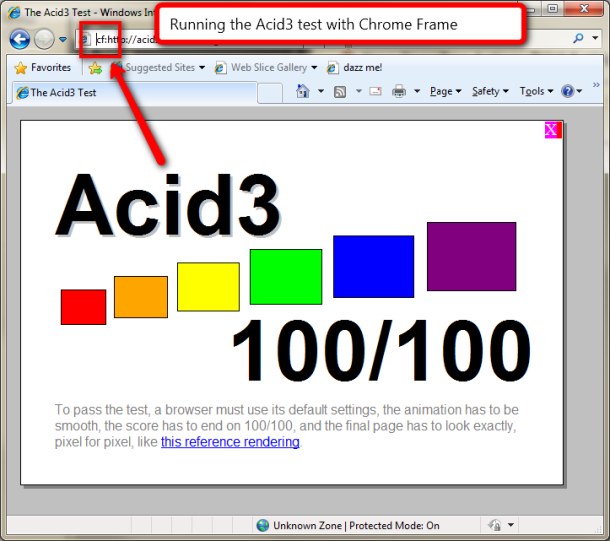Click the search magnifier icon
The width and height of the screenshot is (610, 541).
(579, 39)
